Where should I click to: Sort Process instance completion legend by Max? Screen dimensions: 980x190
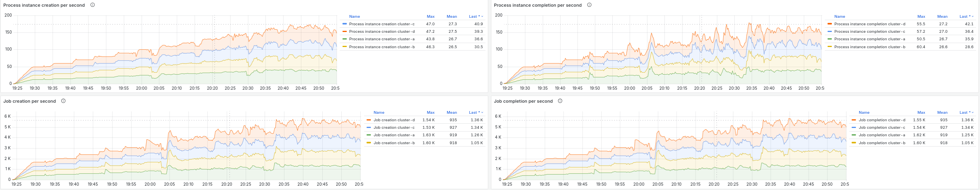point(921,16)
